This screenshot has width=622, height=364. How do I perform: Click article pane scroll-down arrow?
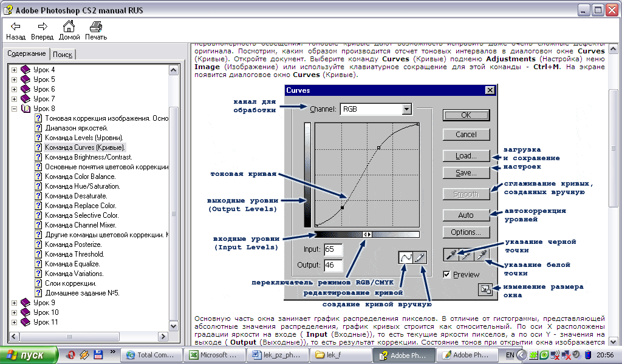613,342
